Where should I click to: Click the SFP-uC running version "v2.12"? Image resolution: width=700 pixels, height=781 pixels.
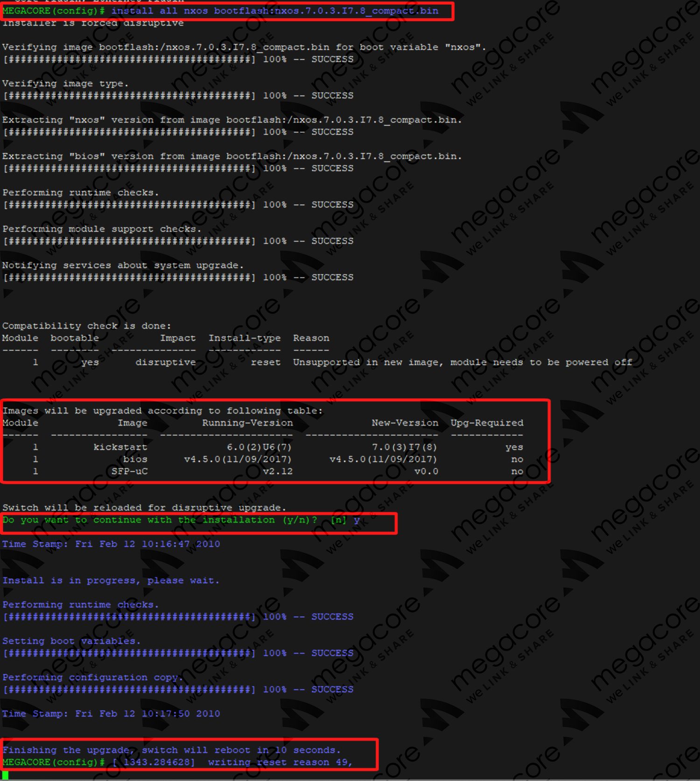pos(278,472)
